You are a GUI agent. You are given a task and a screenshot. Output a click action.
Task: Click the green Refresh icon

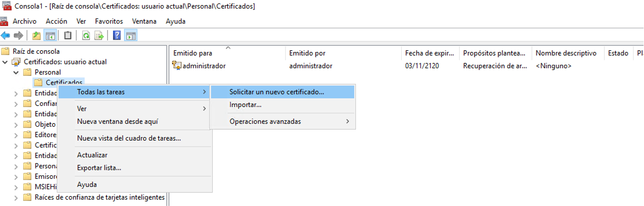[86, 36]
